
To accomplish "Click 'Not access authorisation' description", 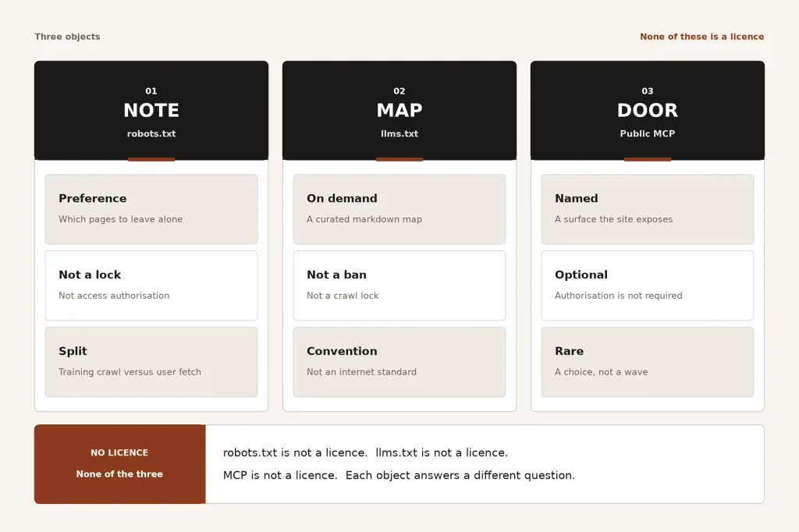I will [x=114, y=296].
